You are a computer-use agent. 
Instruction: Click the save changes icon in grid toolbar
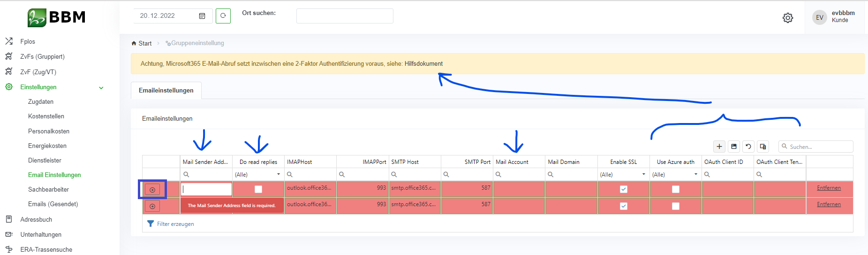734,147
